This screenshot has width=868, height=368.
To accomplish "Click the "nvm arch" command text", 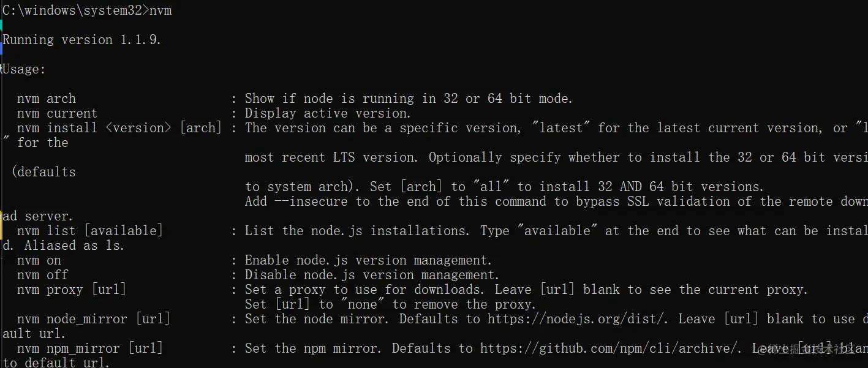I will [x=47, y=99].
